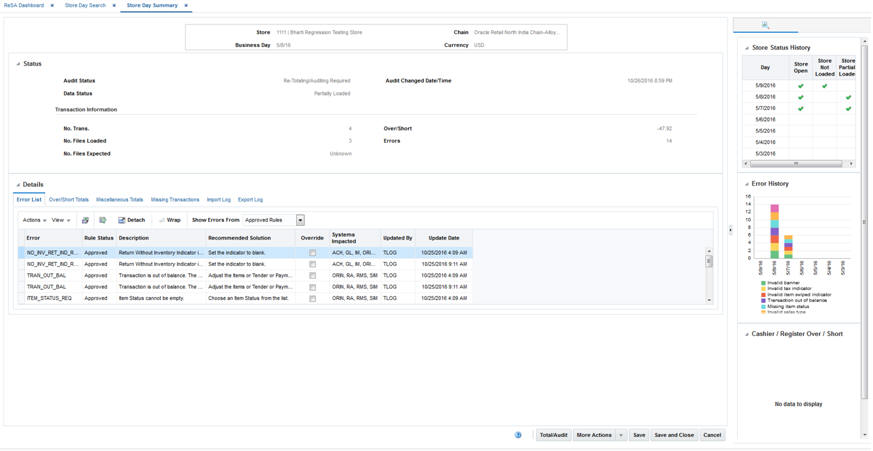Toggle Override checkbox for 9:11 AM TRAN_OUT_BAL row
Image resolution: width=873 pixels, height=451 pixels.
(x=312, y=287)
